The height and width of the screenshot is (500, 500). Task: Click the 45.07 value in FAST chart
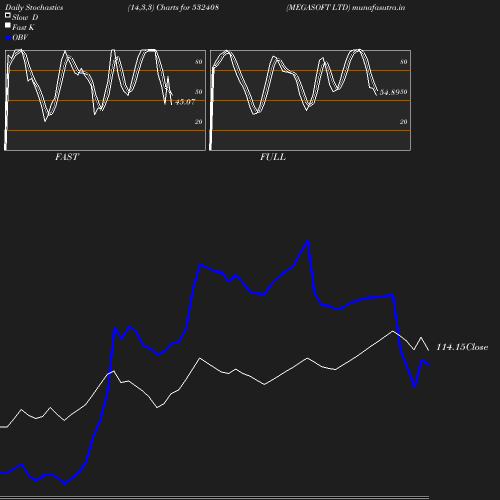(185, 102)
